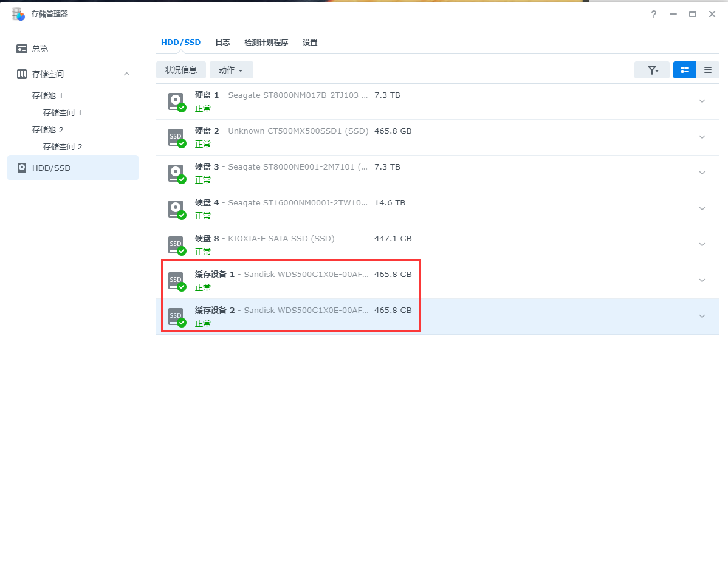Collapse the 存储空间 sidebar section
This screenshot has width=728, height=587.
coord(126,74)
